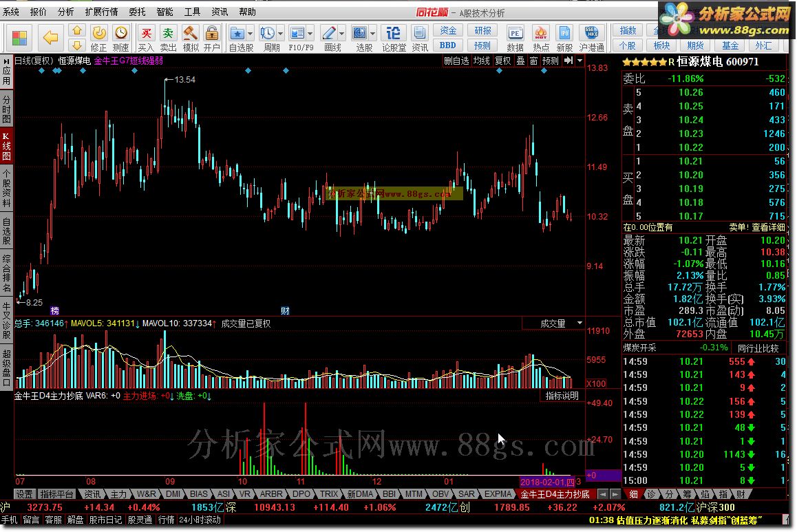Click the 预测 forecast toolbar button

(482, 45)
